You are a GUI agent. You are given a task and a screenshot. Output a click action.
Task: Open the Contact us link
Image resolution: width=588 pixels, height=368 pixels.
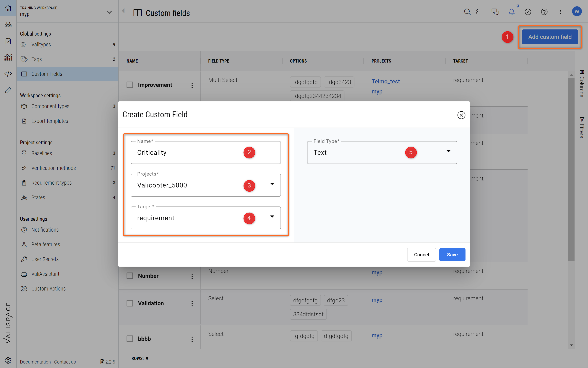pyautogui.click(x=65, y=362)
